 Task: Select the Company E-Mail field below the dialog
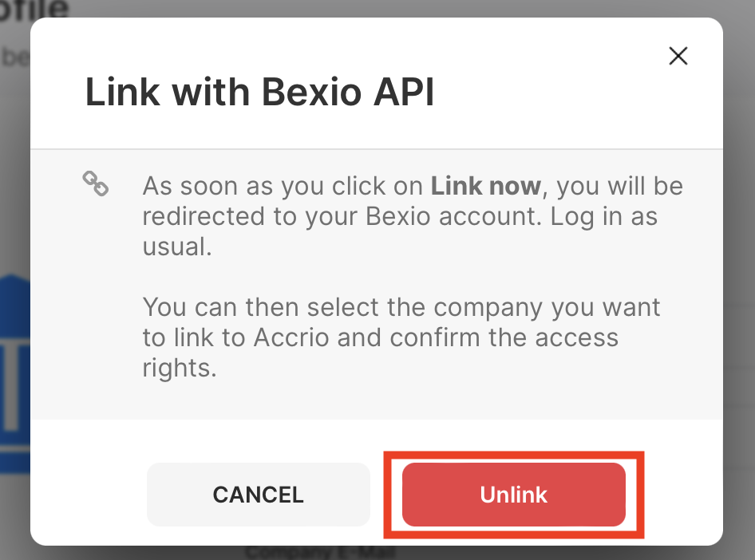click(320, 552)
